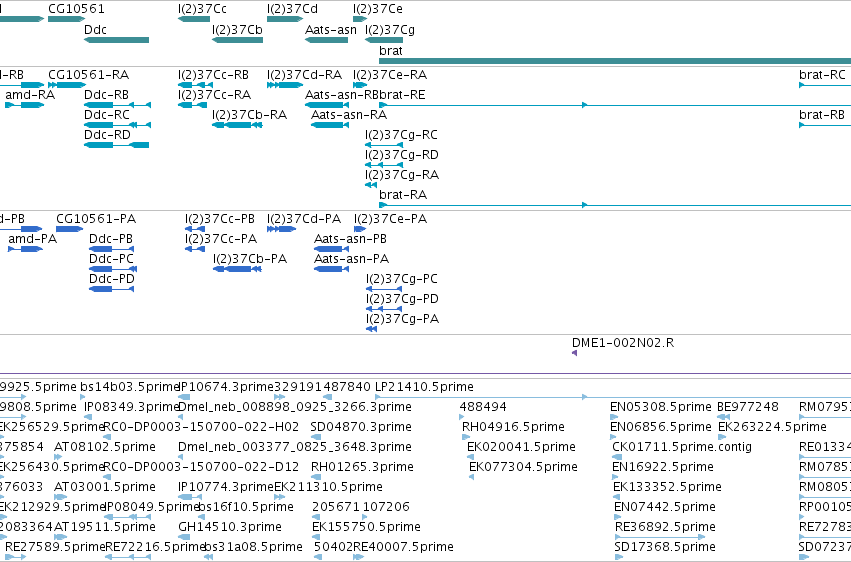Screen dimensions: 851x562
Task: Click the SD04870.3prime EST
Action: pyautogui.click(x=316, y=438)
